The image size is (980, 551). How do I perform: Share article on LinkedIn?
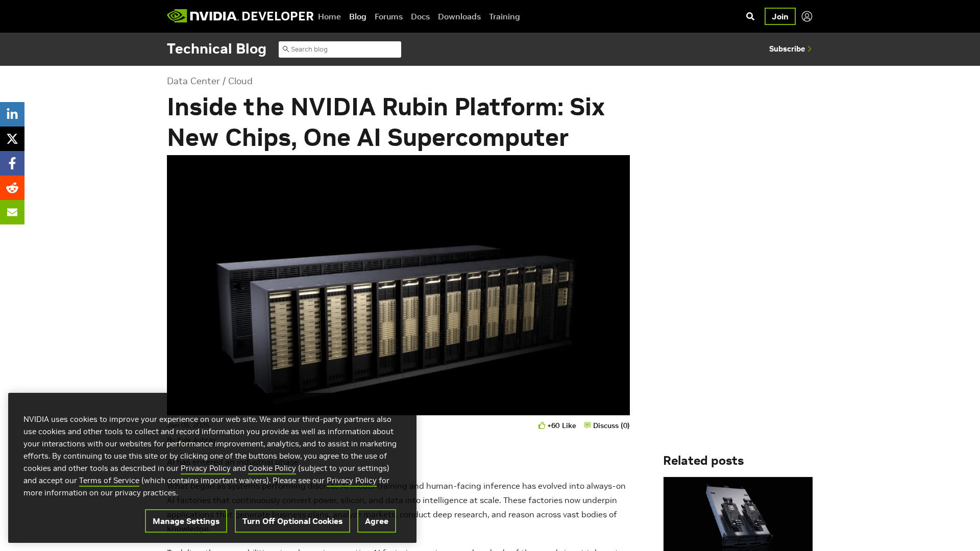coord(12,114)
